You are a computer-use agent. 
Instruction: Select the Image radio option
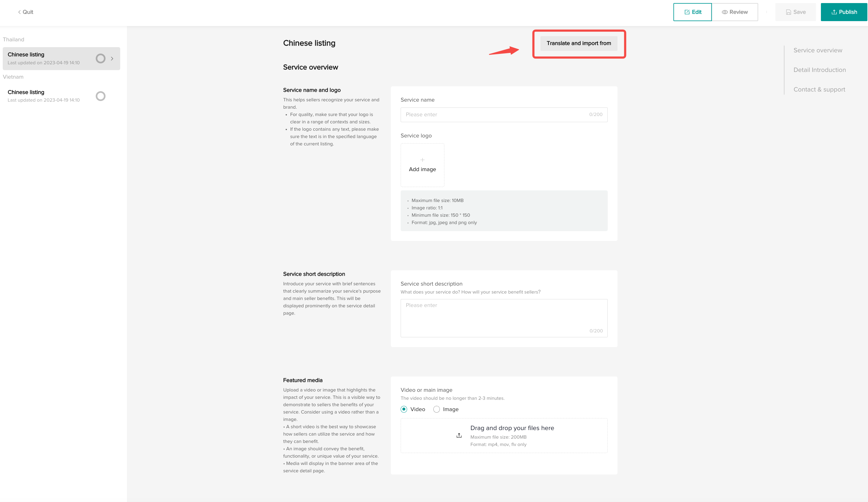point(436,409)
